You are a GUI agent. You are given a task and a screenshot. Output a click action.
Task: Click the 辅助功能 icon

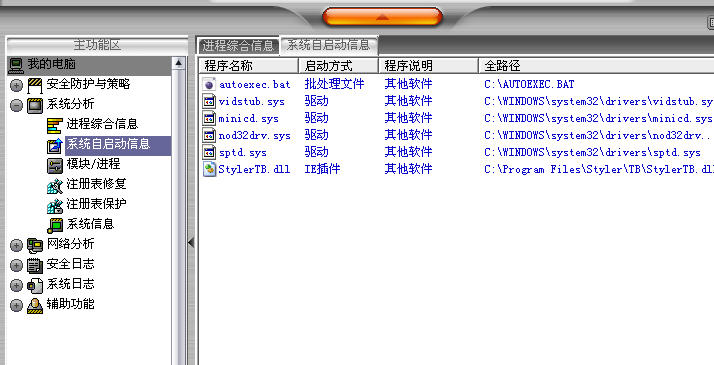point(35,305)
